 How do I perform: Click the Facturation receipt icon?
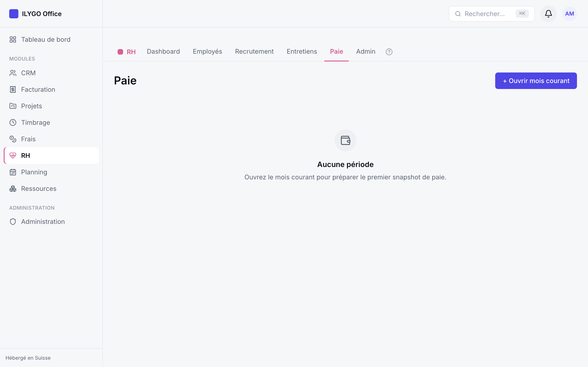click(x=13, y=89)
